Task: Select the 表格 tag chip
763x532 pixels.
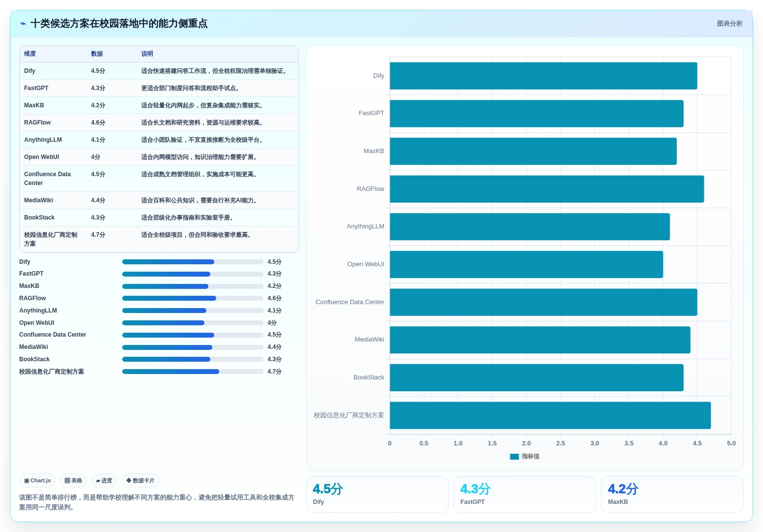Action: click(73, 481)
